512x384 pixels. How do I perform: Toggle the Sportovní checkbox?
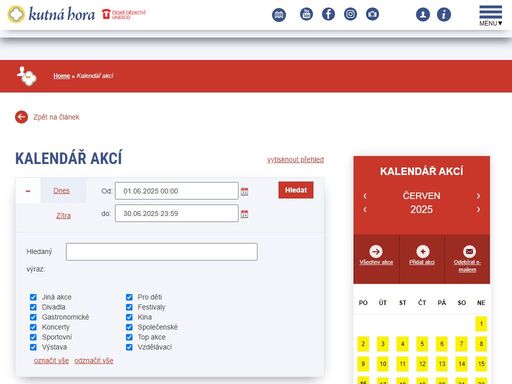pos(33,337)
